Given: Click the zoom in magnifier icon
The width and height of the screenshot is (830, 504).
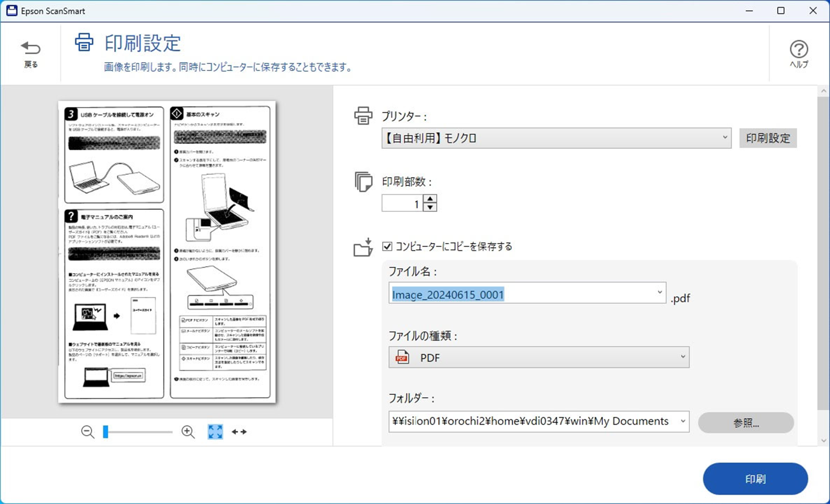Looking at the screenshot, I should click(188, 432).
